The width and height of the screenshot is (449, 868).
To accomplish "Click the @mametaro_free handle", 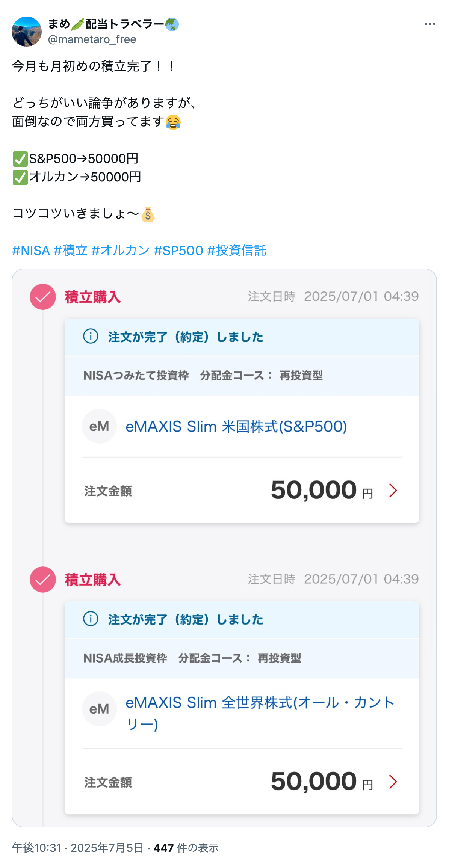I will click(92, 39).
